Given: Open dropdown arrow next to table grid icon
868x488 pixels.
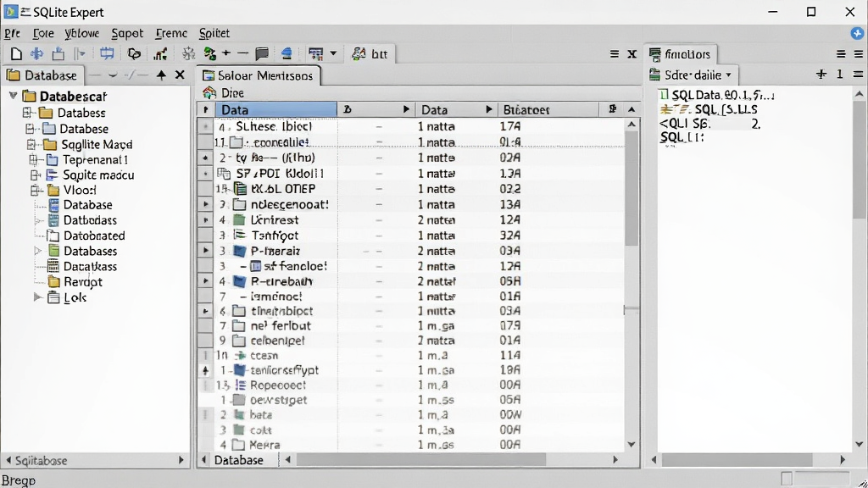Looking at the screenshot, I should (x=333, y=53).
